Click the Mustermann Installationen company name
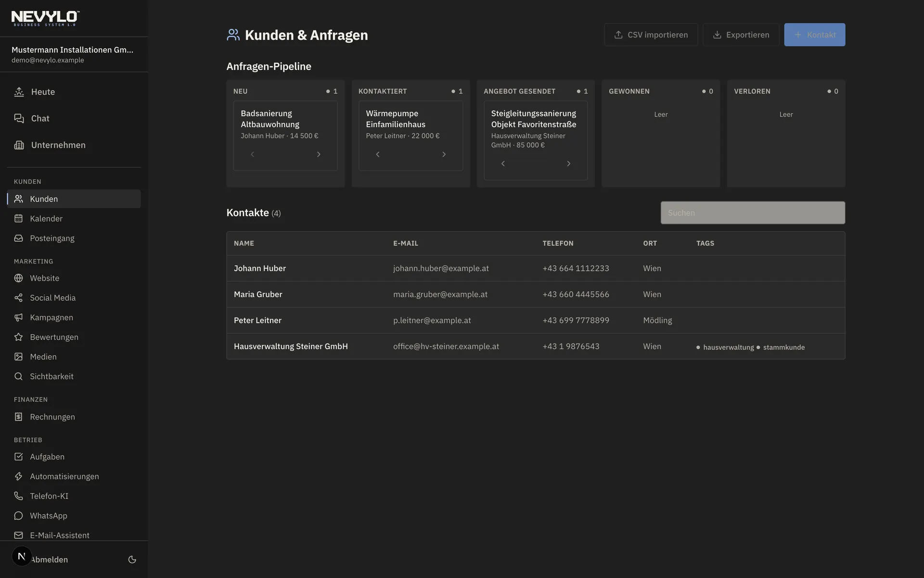The height and width of the screenshot is (578, 924). click(x=72, y=50)
